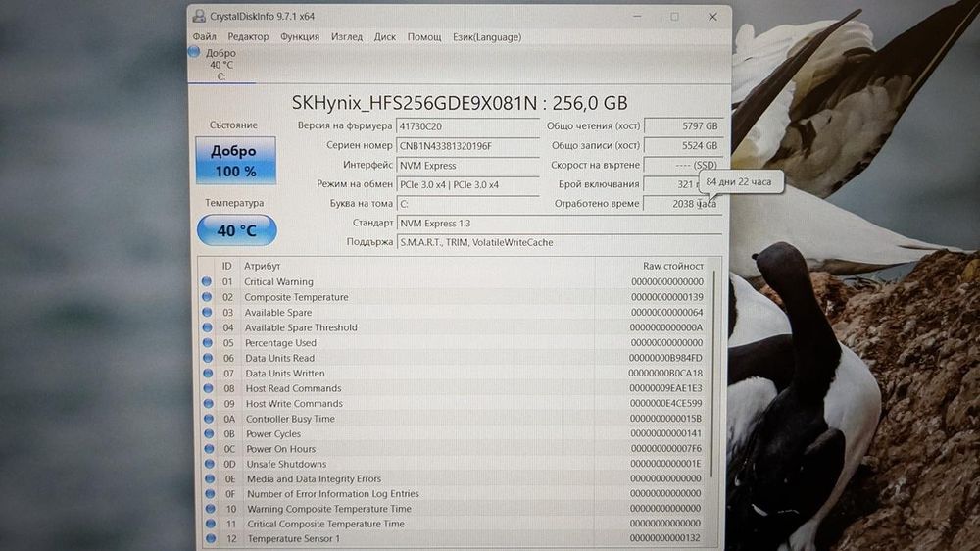
Task: Select the Unsafe Shutdowns attribute text
Action: pyautogui.click(x=286, y=464)
